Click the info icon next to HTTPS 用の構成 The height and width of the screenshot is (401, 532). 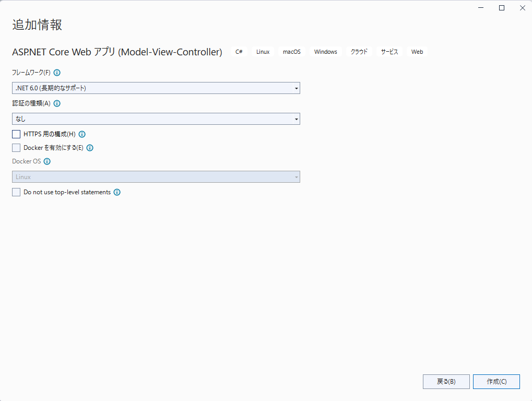(x=82, y=134)
